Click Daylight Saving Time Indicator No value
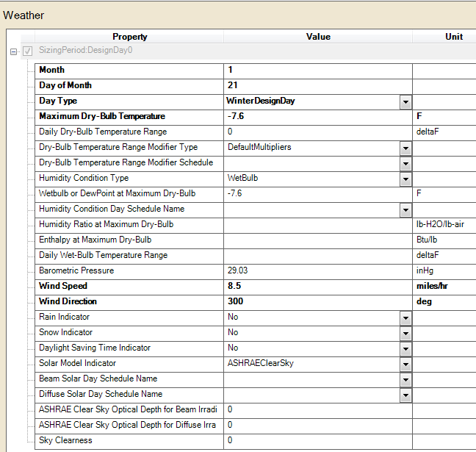The image size is (476, 452). (x=233, y=348)
